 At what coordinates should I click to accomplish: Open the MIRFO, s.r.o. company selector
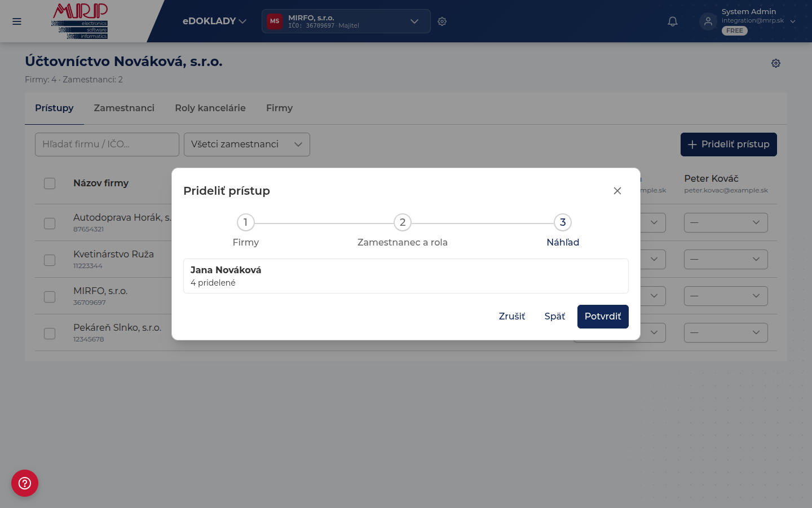[x=346, y=21]
